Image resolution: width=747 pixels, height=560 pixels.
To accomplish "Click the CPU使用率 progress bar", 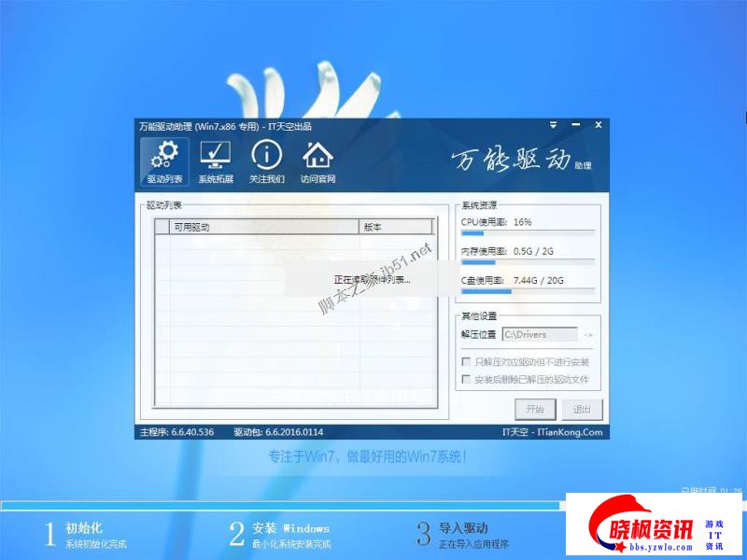I will [528, 232].
